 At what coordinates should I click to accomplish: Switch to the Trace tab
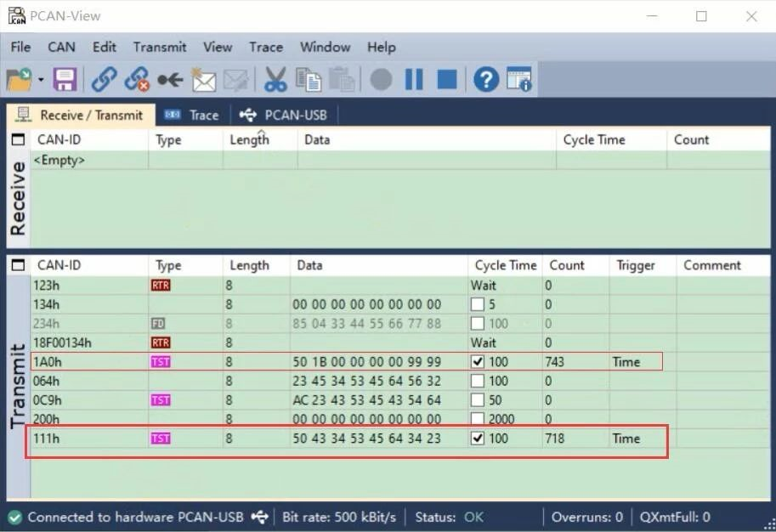click(193, 116)
